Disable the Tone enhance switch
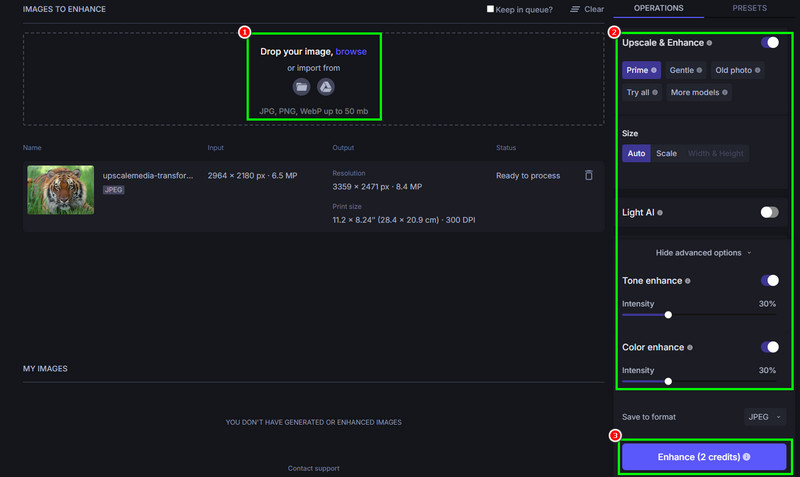This screenshot has height=477, width=800. point(770,280)
